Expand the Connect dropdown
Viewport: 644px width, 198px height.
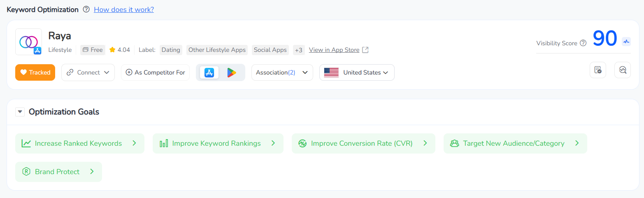(88, 72)
